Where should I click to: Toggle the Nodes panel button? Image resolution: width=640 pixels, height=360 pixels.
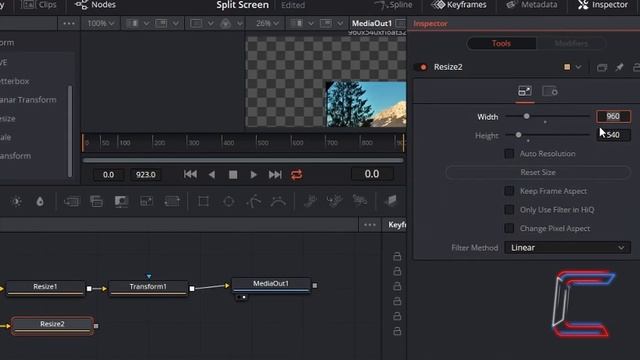pos(96,5)
